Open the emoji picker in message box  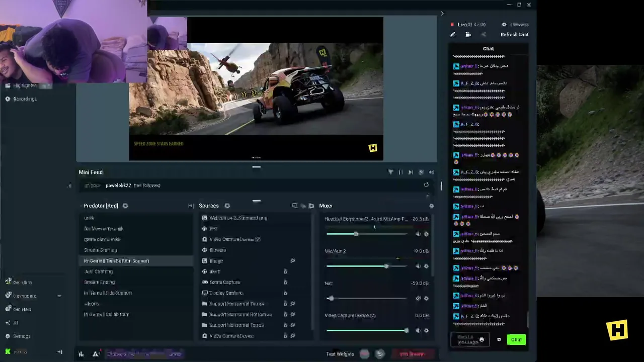coord(481,340)
